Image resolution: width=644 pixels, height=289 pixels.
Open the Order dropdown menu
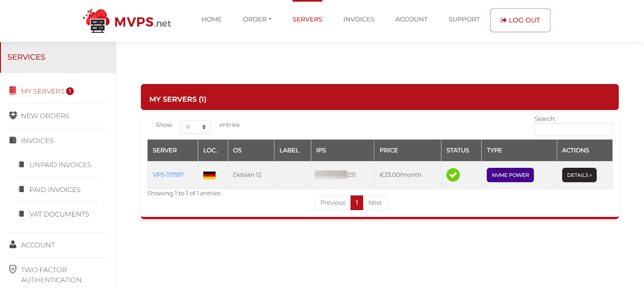pyautogui.click(x=257, y=19)
